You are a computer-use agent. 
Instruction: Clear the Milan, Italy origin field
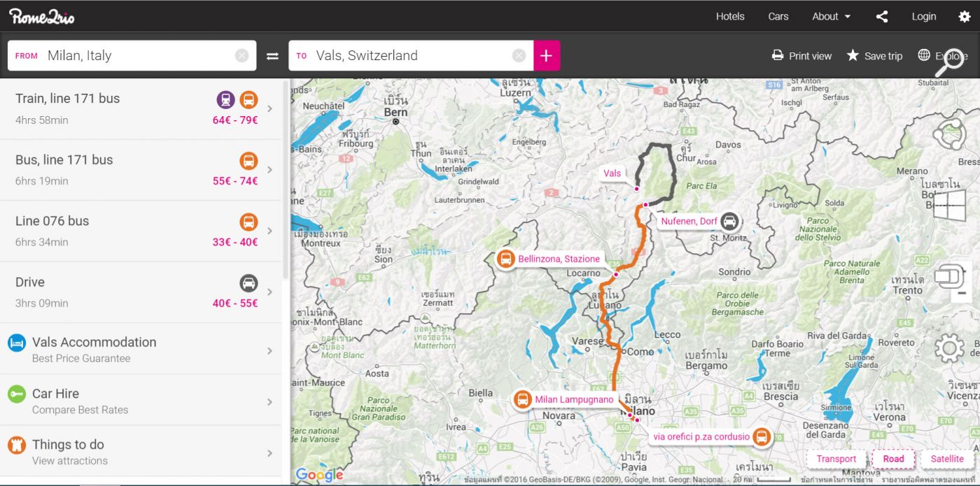click(241, 56)
